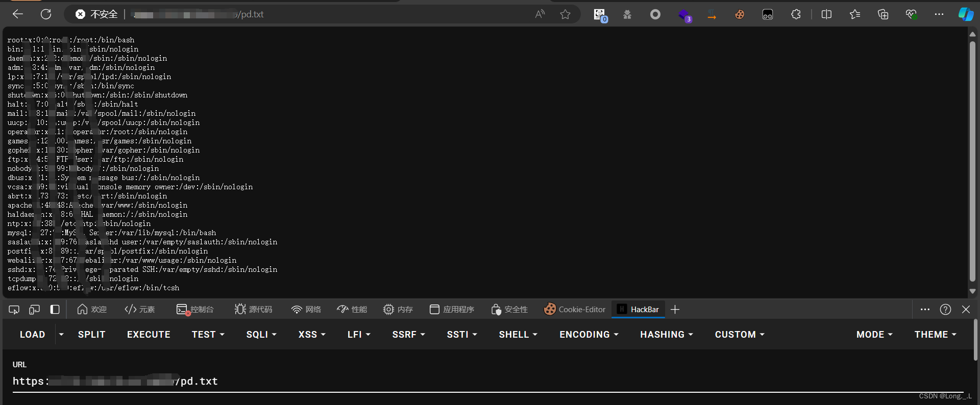
Task: Open the 内存 memory tab
Action: [398, 310]
